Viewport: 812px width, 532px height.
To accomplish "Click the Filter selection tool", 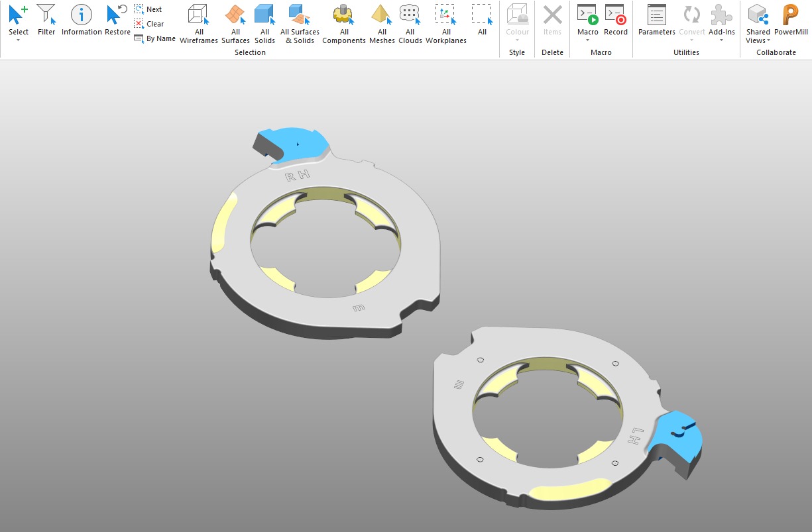I will click(x=46, y=19).
